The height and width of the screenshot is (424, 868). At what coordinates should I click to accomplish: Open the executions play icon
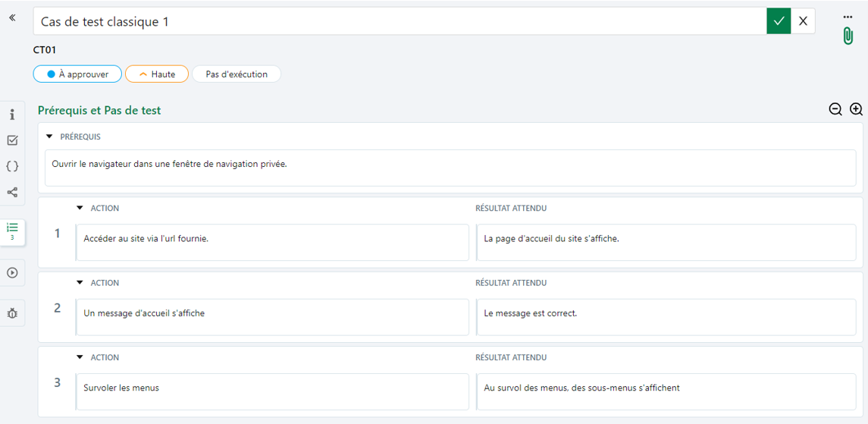[x=12, y=272]
